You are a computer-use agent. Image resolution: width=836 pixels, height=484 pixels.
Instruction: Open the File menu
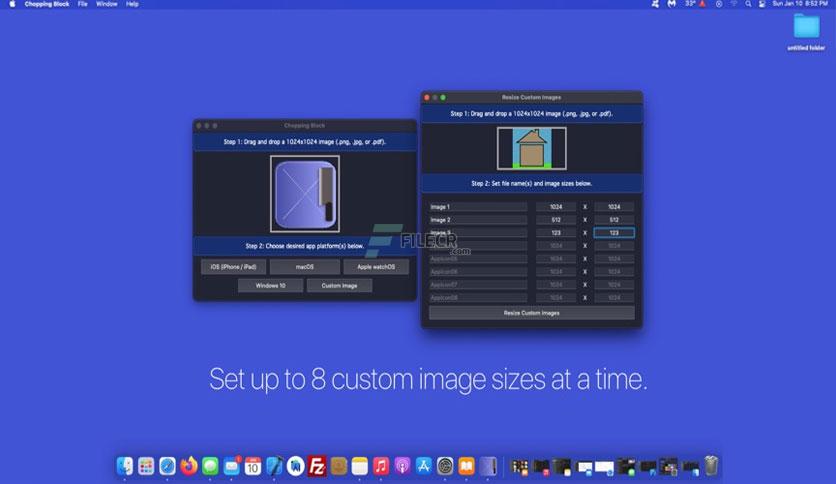click(x=83, y=4)
